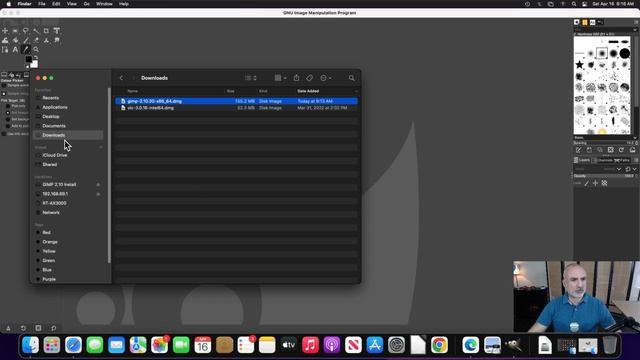Select the Move tool in GIMP toolbox
This screenshot has height=360, width=640.
coord(5,31)
